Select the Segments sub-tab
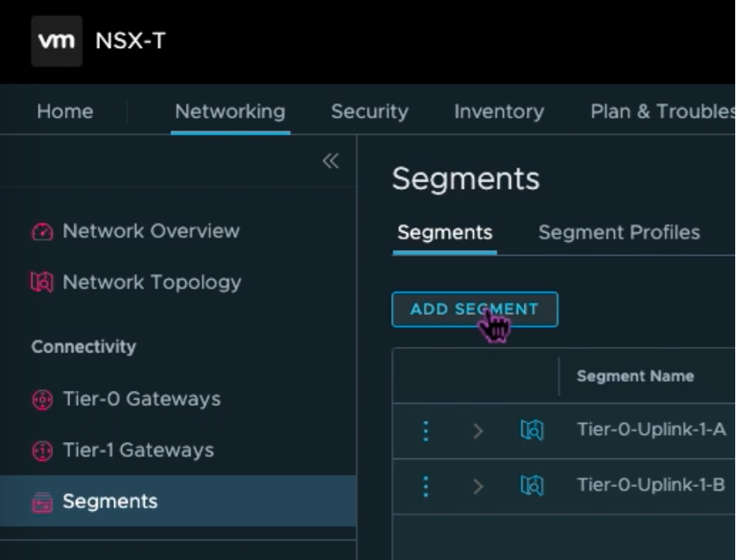 (445, 233)
